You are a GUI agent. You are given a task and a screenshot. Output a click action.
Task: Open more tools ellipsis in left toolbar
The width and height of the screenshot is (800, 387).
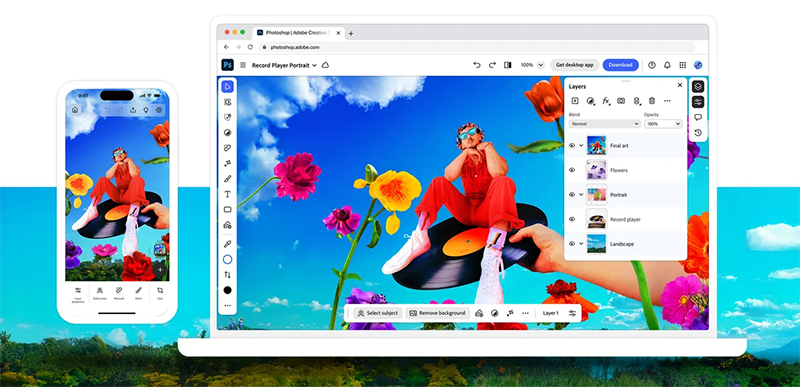[x=228, y=305]
